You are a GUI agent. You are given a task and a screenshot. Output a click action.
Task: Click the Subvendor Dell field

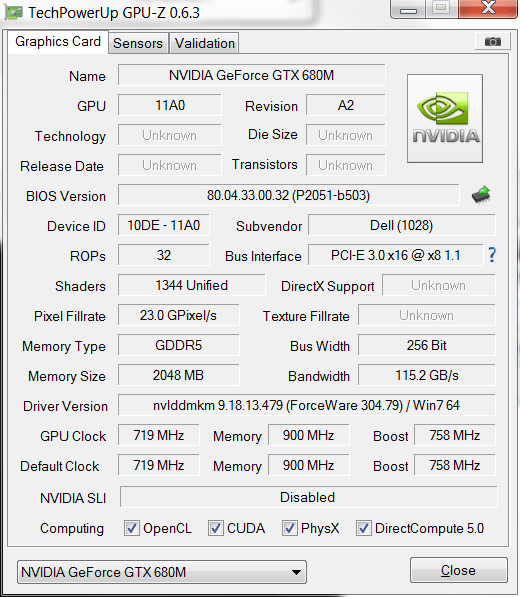[x=402, y=225]
